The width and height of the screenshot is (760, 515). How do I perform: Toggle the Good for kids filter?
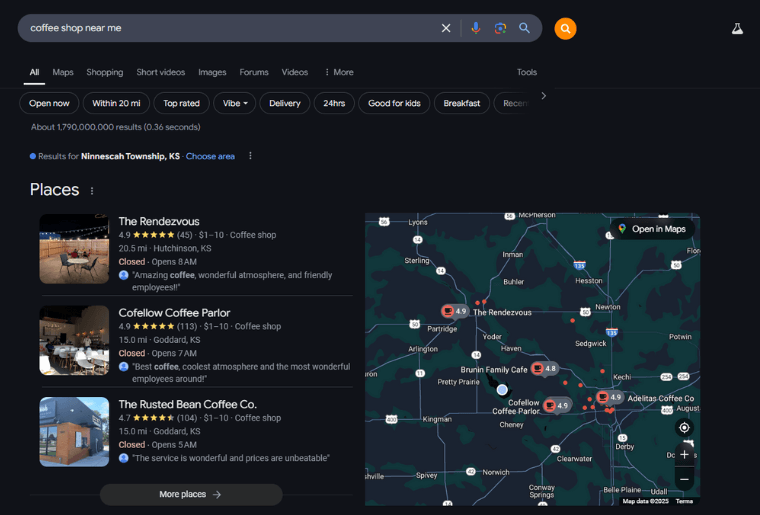pyautogui.click(x=394, y=103)
